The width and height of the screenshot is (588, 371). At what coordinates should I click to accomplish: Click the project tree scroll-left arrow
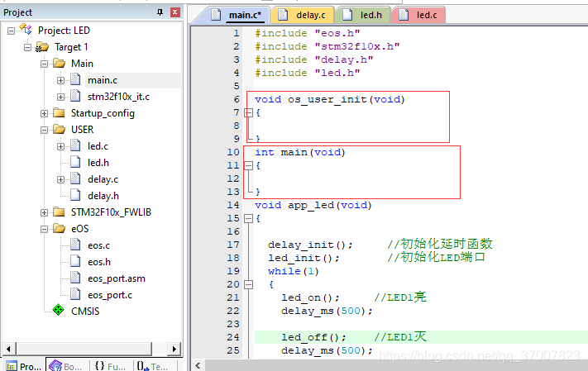[x=9, y=349]
